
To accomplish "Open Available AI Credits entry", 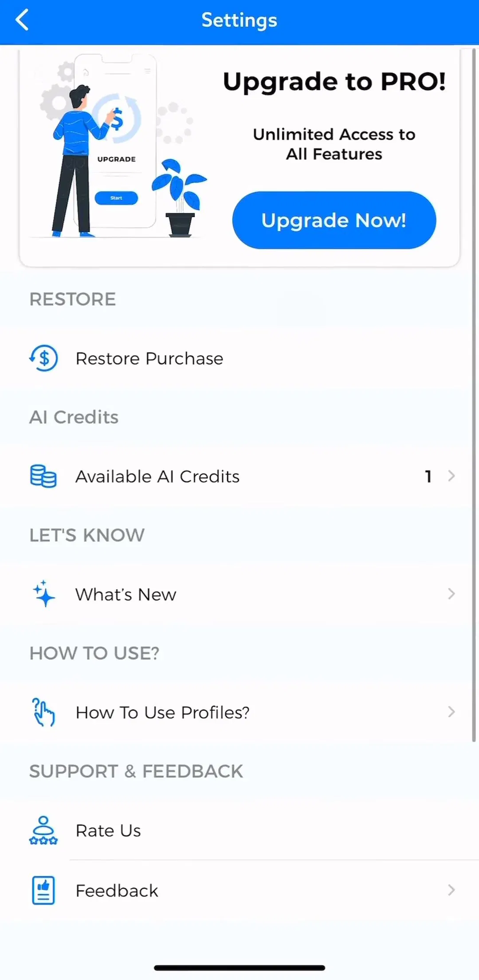I will click(239, 476).
